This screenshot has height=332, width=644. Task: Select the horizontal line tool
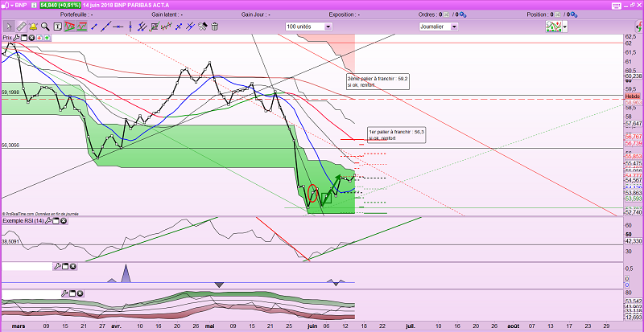click(x=118, y=27)
